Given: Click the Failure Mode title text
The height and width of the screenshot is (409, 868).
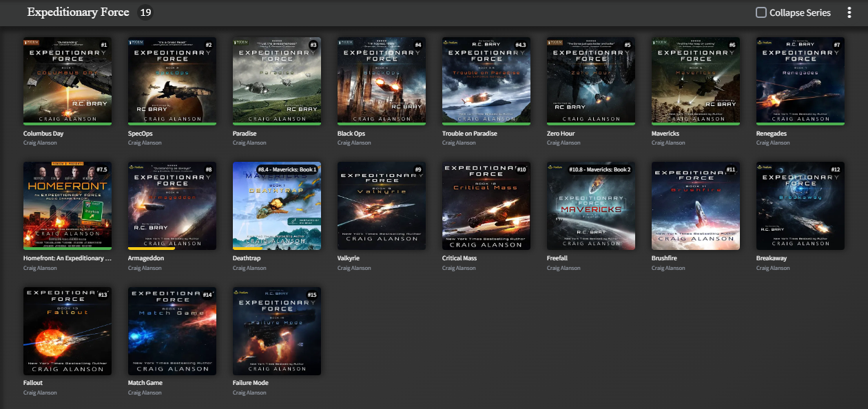Looking at the screenshot, I should [x=251, y=383].
